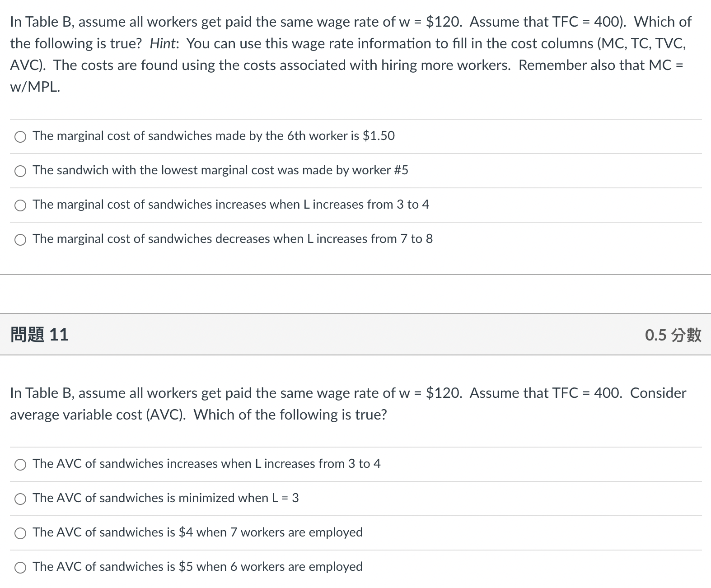Click the 0.5 分數 score label

point(673,335)
